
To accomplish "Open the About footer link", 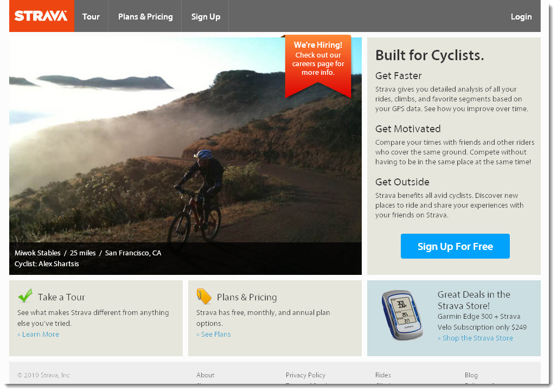I will 206,375.
